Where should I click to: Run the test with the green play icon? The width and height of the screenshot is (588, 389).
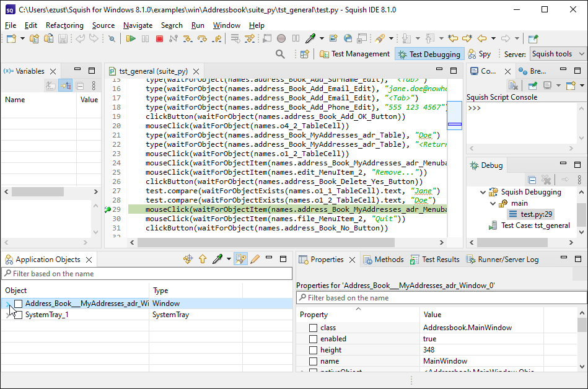click(131, 37)
